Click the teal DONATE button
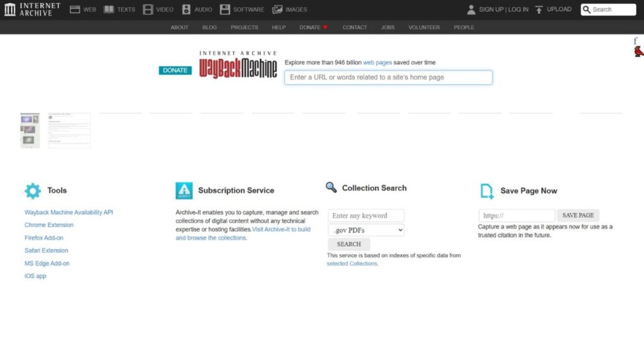The width and height of the screenshot is (644, 337). pos(175,70)
